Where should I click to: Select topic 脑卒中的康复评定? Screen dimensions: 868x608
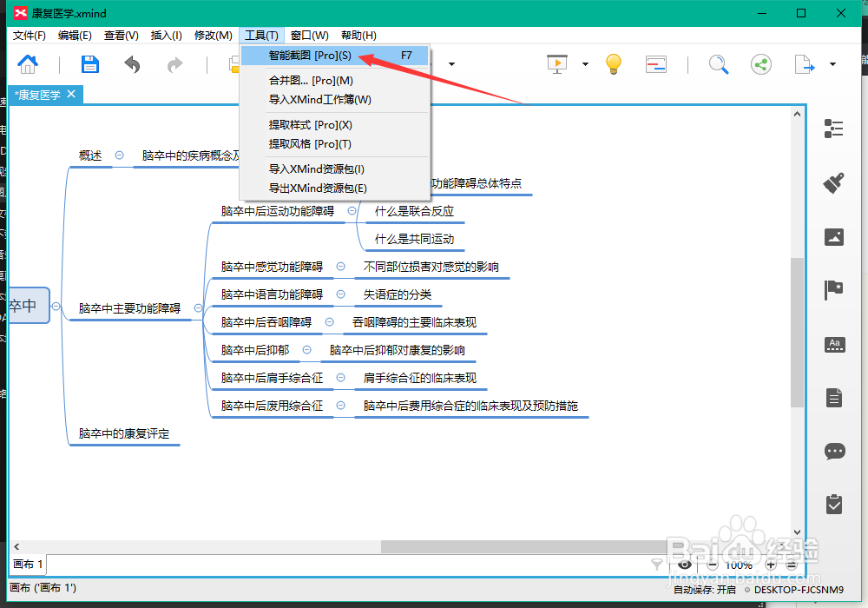click(124, 433)
